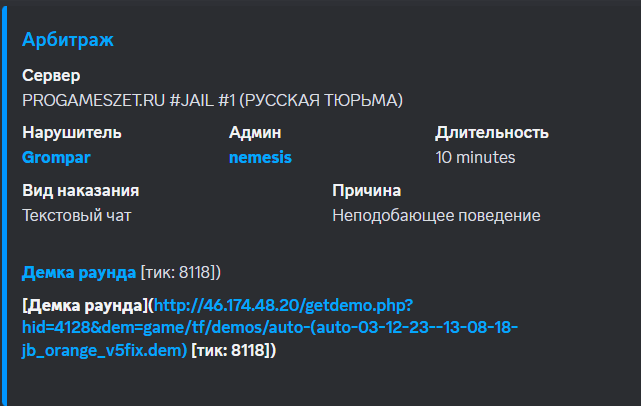Image resolution: width=641 pixels, height=406 pixels.
Task: Click the PROGAMESZET.RU #JAIL #1 server name
Action: (213, 101)
